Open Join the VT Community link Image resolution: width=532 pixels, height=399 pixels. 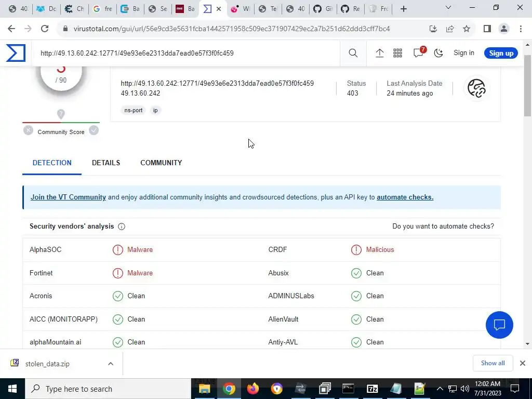68,197
